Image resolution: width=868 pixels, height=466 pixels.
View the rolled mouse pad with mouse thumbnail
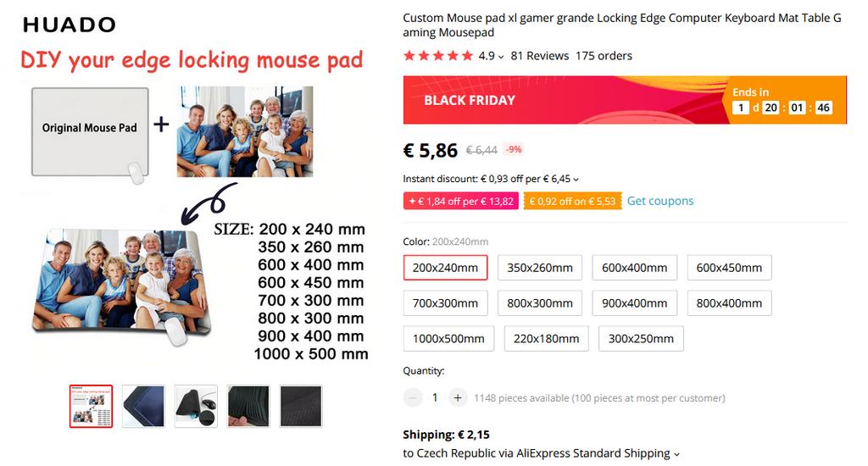coord(196,406)
